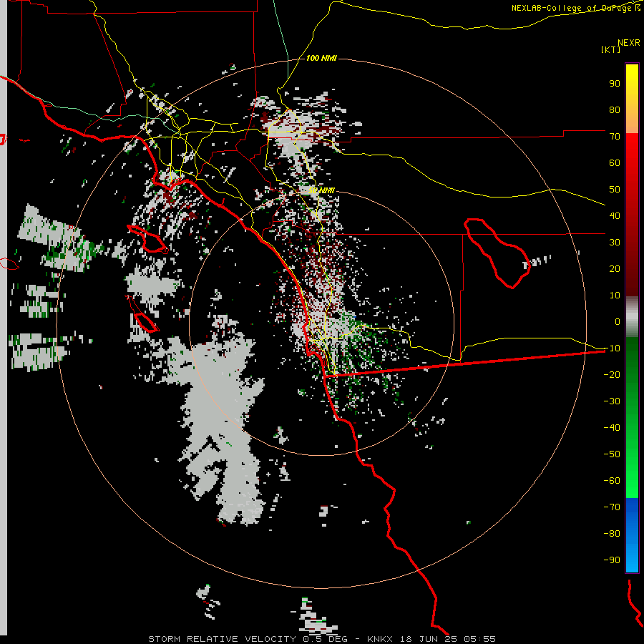The height and width of the screenshot is (644, 644).
Task: Click the 30 value on the velocity scale
Action: 615,243
